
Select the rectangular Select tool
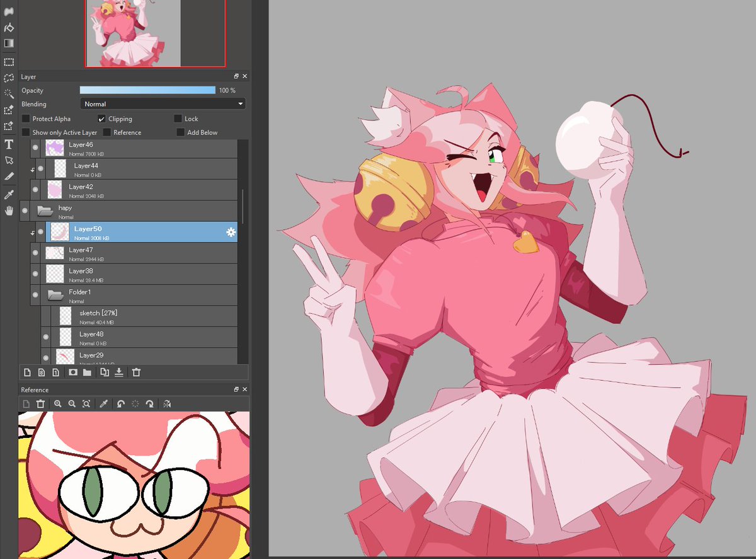(9, 62)
